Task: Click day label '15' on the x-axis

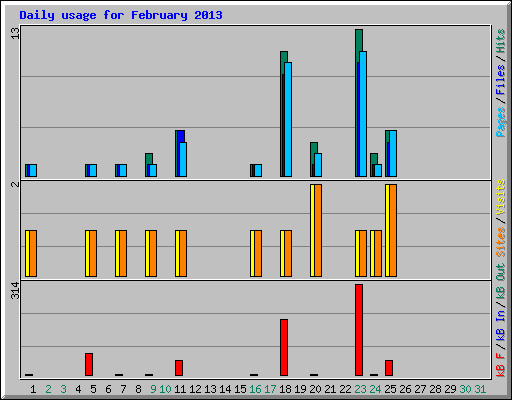Action: [240, 389]
